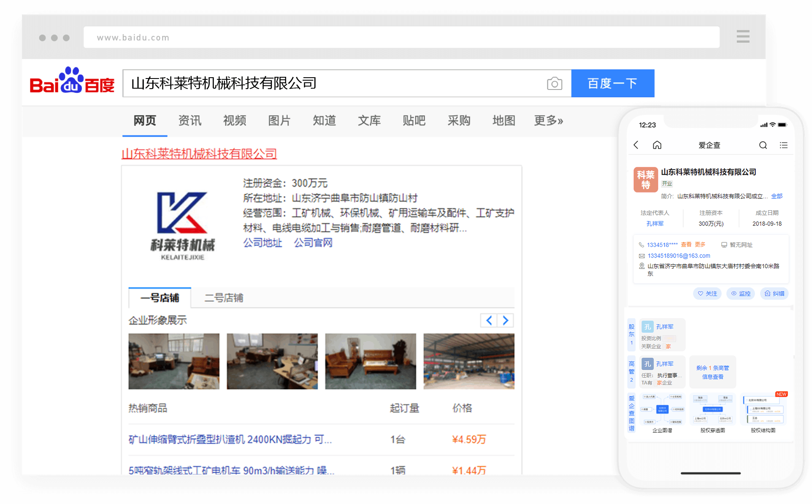
Task: Click the browser address bar
Action: [401, 37]
